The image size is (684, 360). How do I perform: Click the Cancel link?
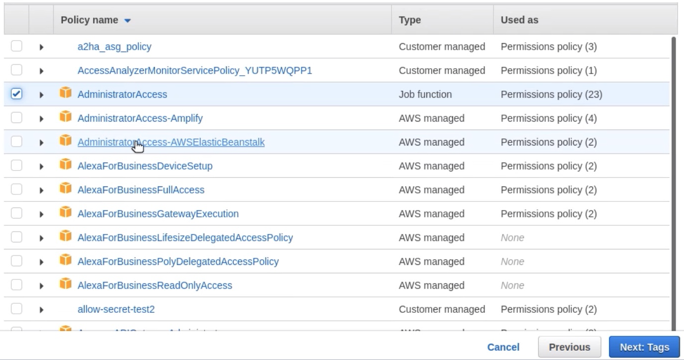point(503,347)
